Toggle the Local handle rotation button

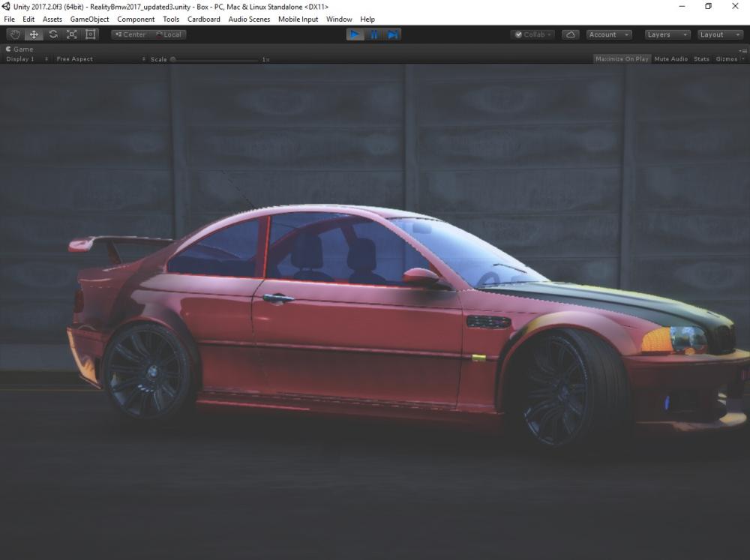[x=168, y=34]
